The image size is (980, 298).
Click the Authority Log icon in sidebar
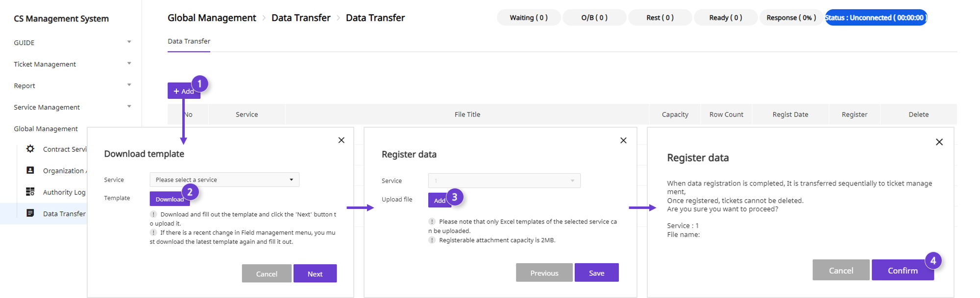pos(30,192)
